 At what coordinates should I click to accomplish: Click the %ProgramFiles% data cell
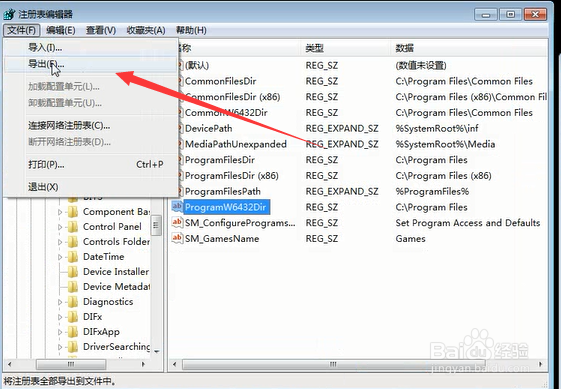pyautogui.click(x=432, y=191)
